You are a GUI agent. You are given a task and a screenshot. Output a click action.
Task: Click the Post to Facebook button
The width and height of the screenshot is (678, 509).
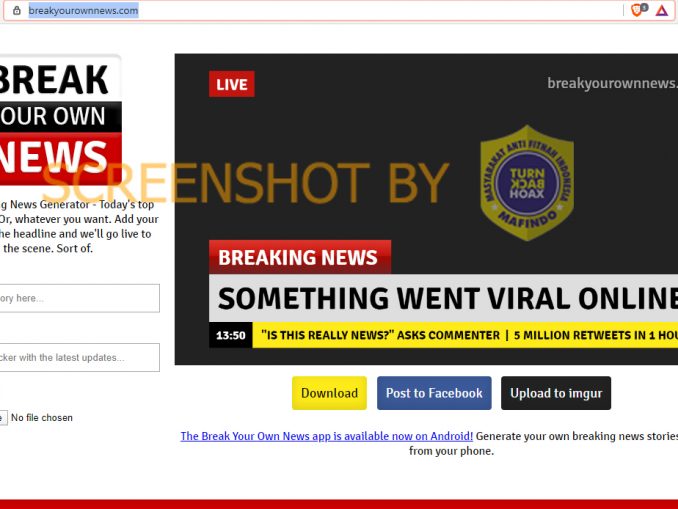434,393
